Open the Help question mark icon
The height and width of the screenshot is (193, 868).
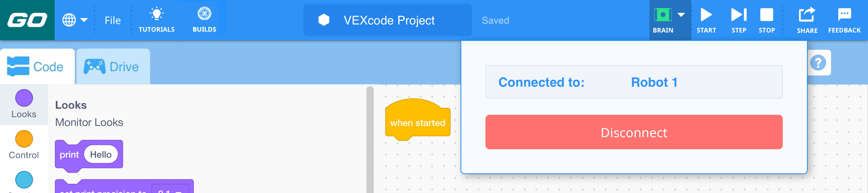pyautogui.click(x=818, y=63)
